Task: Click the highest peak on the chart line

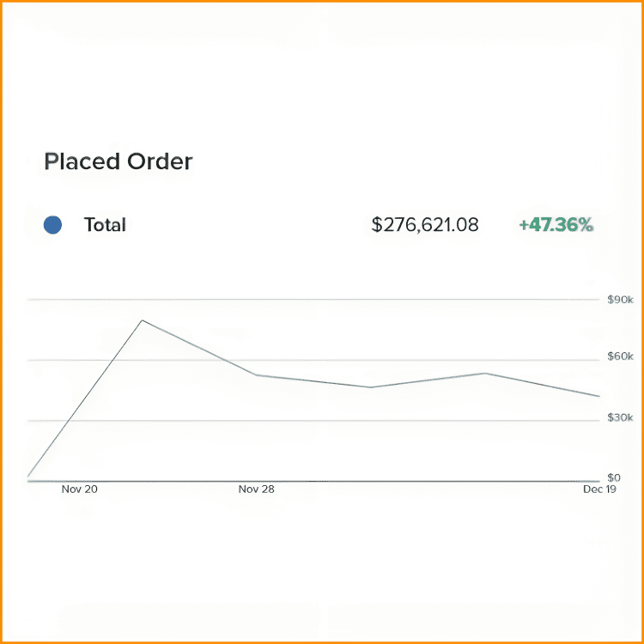Action: [x=142, y=320]
